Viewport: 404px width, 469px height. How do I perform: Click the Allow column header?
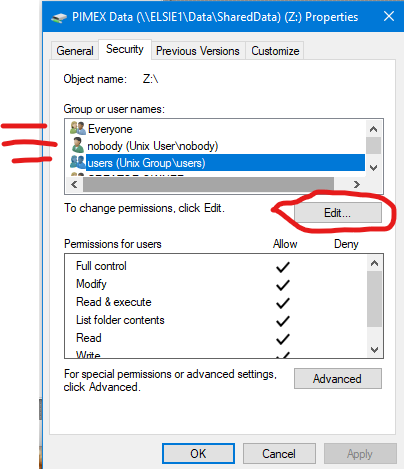point(285,244)
